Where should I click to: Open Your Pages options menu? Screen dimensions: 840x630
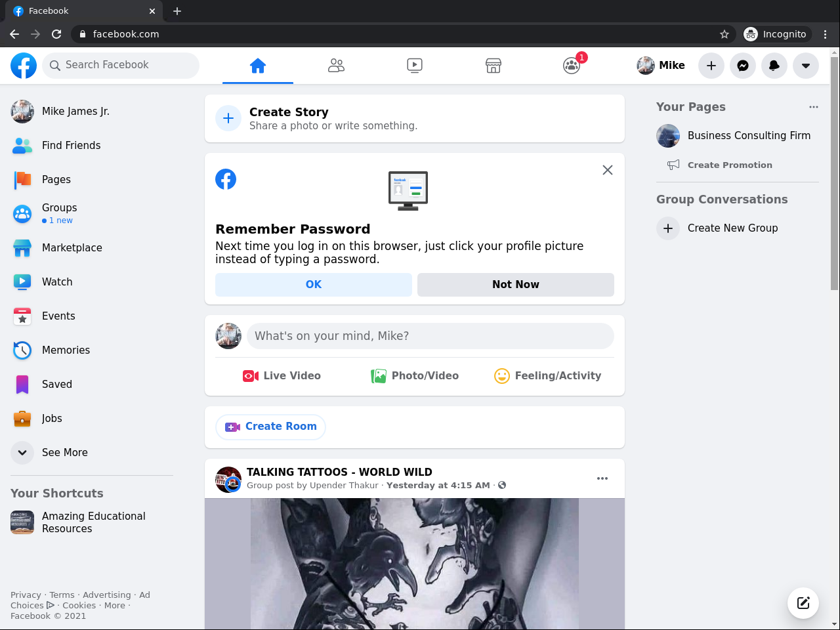814,107
